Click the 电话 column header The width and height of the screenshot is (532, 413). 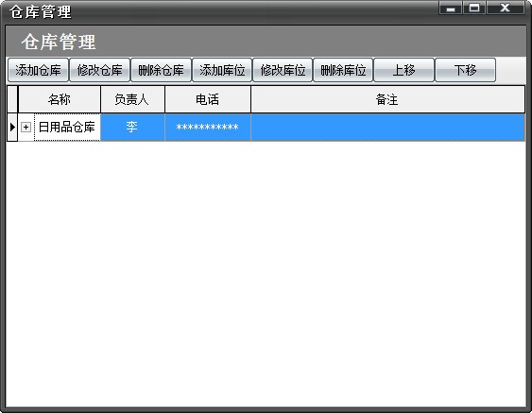tap(208, 99)
